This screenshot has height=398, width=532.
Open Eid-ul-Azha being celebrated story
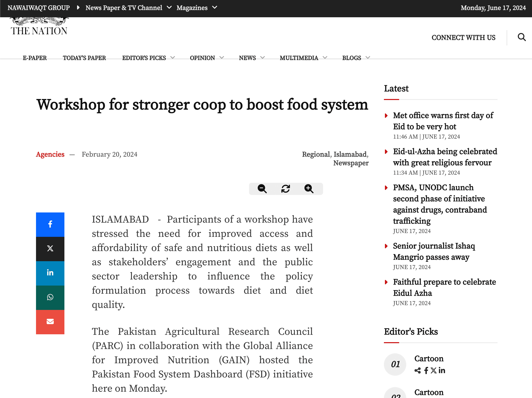point(445,157)
